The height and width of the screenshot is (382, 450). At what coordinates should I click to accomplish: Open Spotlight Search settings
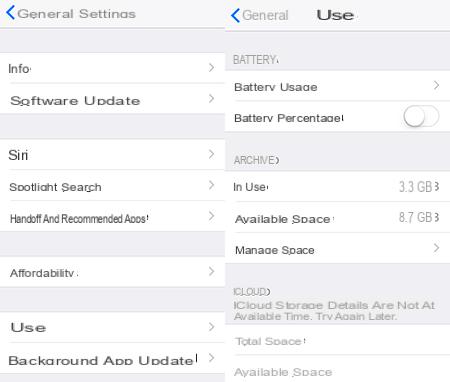click(x=112, y=186)
